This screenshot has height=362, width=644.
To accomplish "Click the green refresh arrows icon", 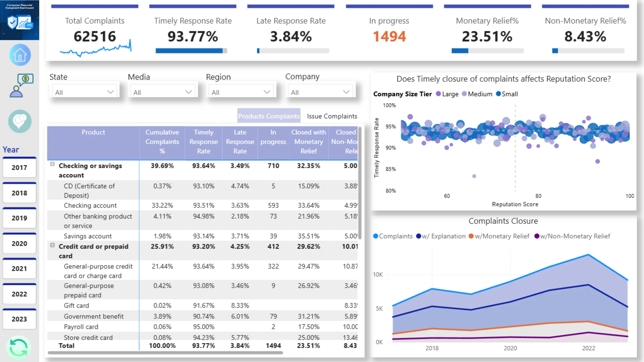I will pos(18,348).
